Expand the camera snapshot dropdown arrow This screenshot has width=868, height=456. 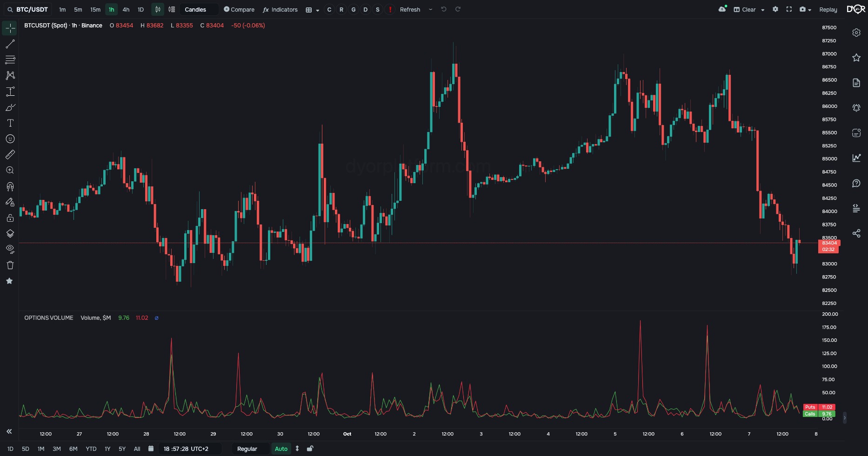pyautogui.click(x=810, y=10)
